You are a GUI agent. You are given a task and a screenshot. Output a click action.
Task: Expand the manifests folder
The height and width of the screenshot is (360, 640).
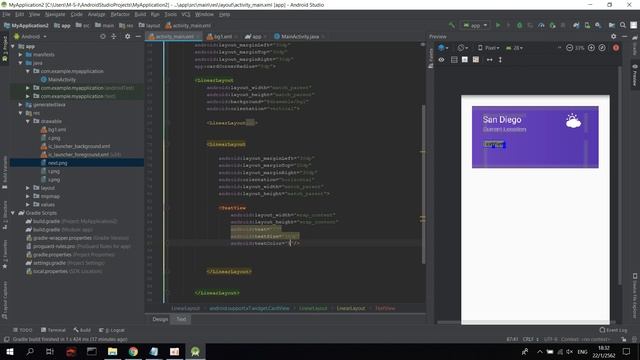click(20, 54)
